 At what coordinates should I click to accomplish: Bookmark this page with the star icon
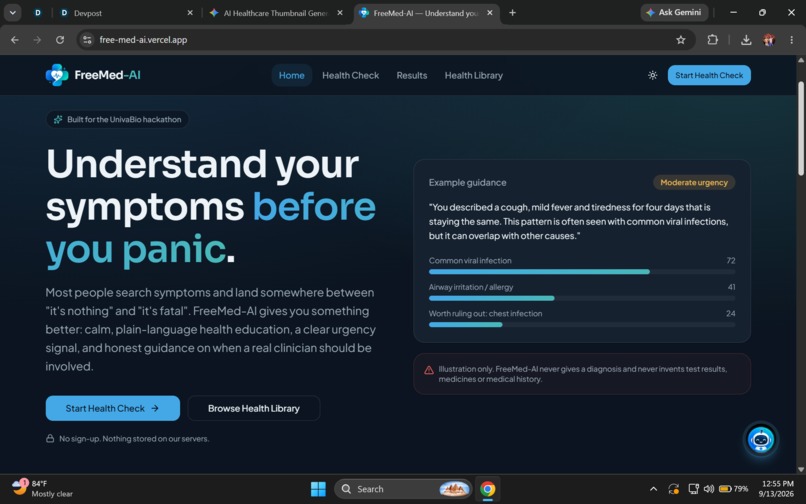tap(681, 40)
